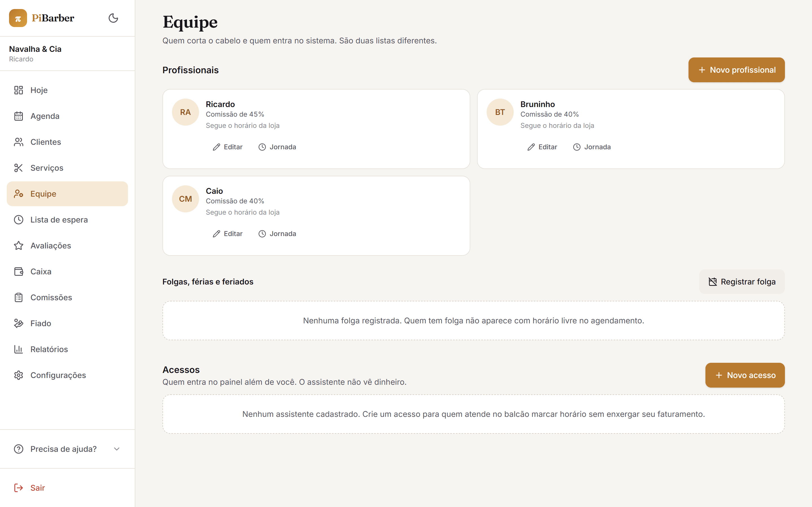Image resolution: width=812 pixels, height=507 pixels.
Task: Click the Registrar folga button
Action: (742, 282)
